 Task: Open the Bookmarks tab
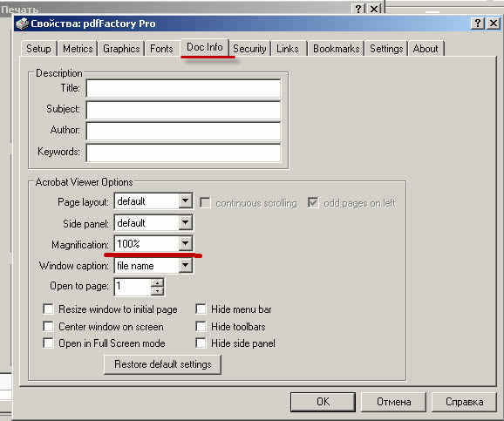coord(337,49)
